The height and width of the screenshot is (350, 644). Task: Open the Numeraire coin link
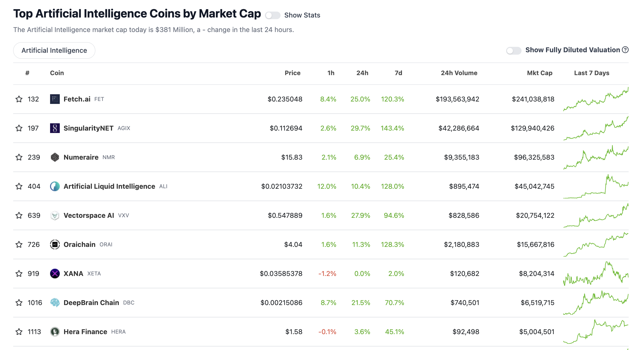81,157
